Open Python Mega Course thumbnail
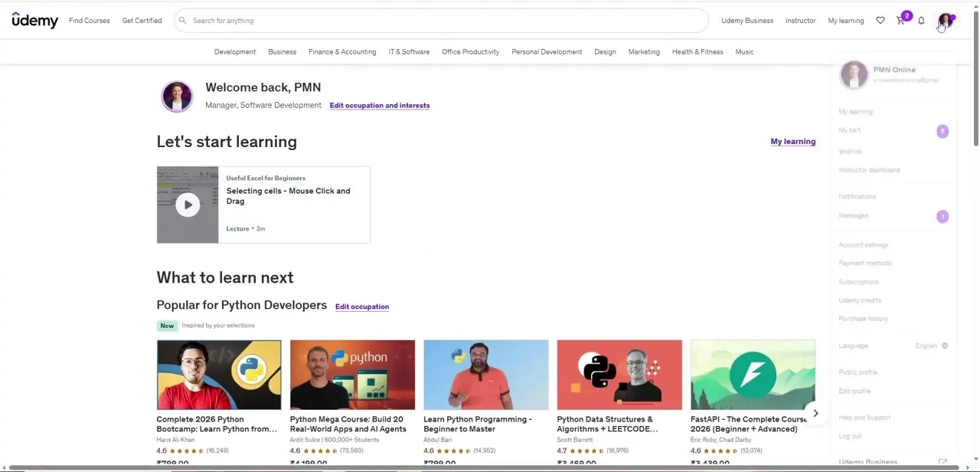Screen dimensions: 980x472 352,375
